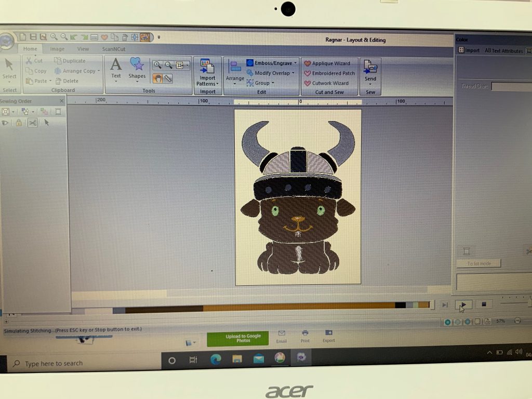Viewport: 532px width, 399px height.
Task: Click the Delete icon in the quick access toolbar
Action: click(x=125, y=37)
